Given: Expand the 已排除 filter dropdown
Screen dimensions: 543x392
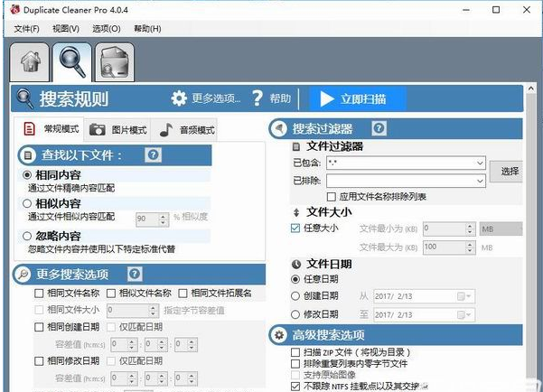Looking at the screenshot, I should pyautogui.click(x=480, y=181).
